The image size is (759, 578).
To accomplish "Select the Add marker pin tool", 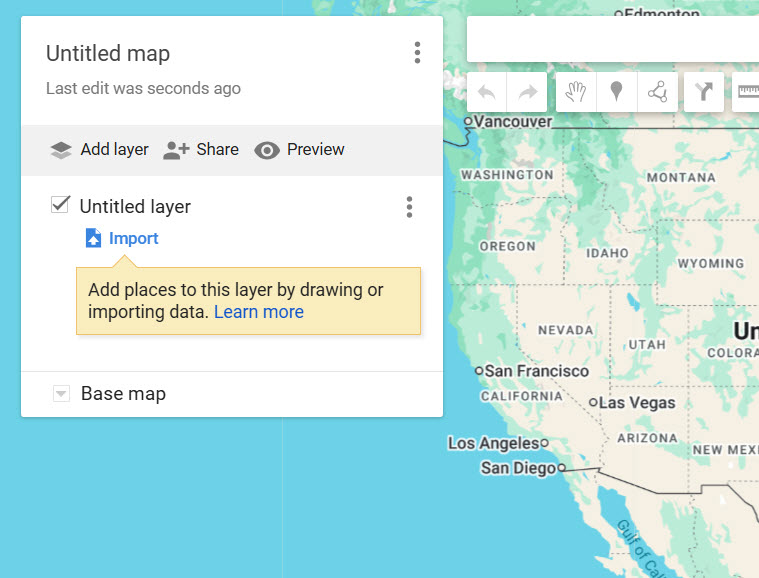I will coord(616,92).
